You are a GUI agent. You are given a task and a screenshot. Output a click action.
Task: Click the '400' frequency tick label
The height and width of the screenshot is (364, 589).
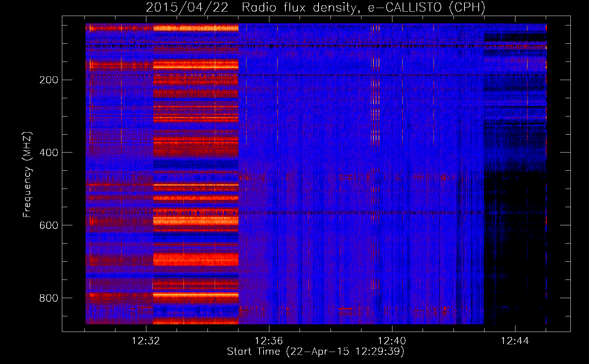[x=49, y=153]
